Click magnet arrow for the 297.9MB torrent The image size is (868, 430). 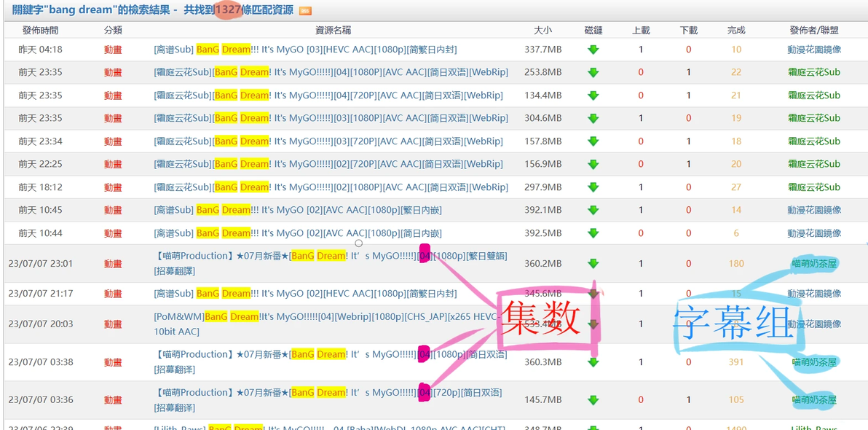pos(593,187)
